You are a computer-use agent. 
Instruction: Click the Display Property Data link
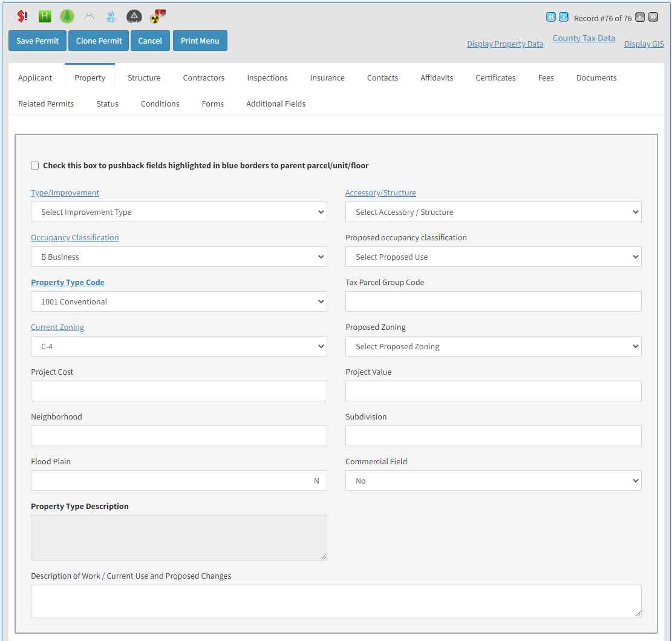click(505, 44)
